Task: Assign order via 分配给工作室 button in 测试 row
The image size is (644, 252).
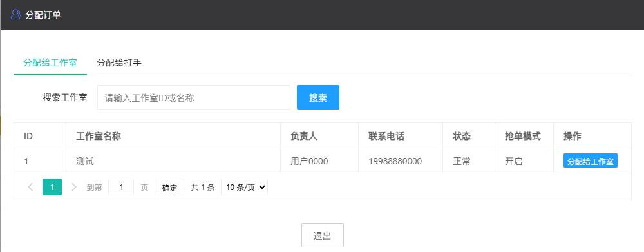Action: (x=590, y=161)
